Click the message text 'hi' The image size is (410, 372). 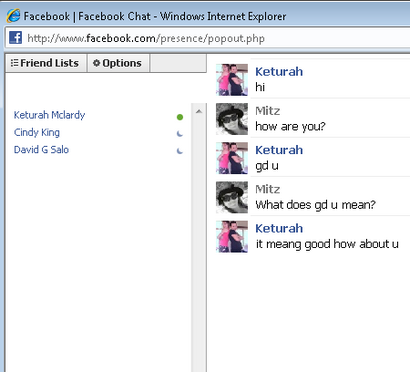(260, 87)
